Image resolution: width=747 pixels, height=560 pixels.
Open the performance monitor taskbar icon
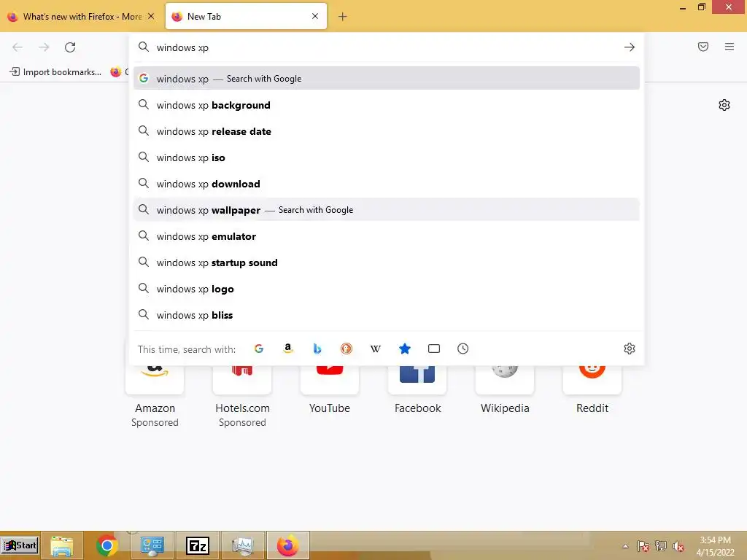[242, 545]
